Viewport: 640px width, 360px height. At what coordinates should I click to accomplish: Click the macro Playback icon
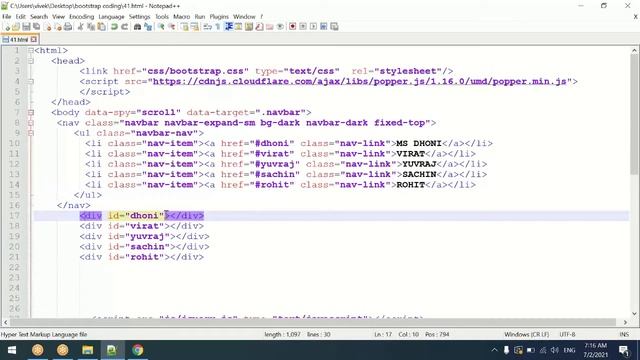pyautogui.click(x=313, y=27)
